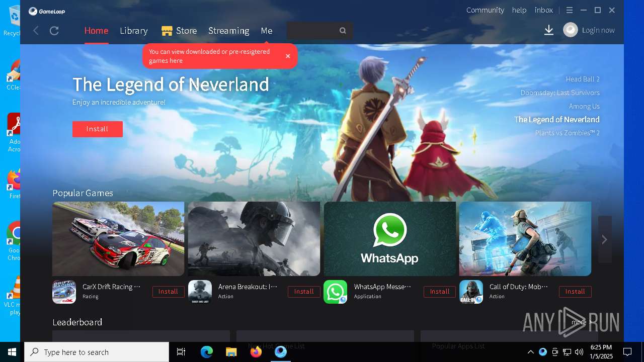Click the WhatsApp Messenger app icon
The image size is (644, 362).
coord(336,292)
